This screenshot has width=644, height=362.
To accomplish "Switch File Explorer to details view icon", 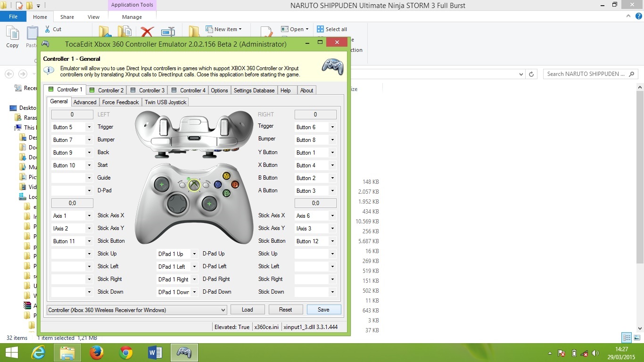I will 627,337.
